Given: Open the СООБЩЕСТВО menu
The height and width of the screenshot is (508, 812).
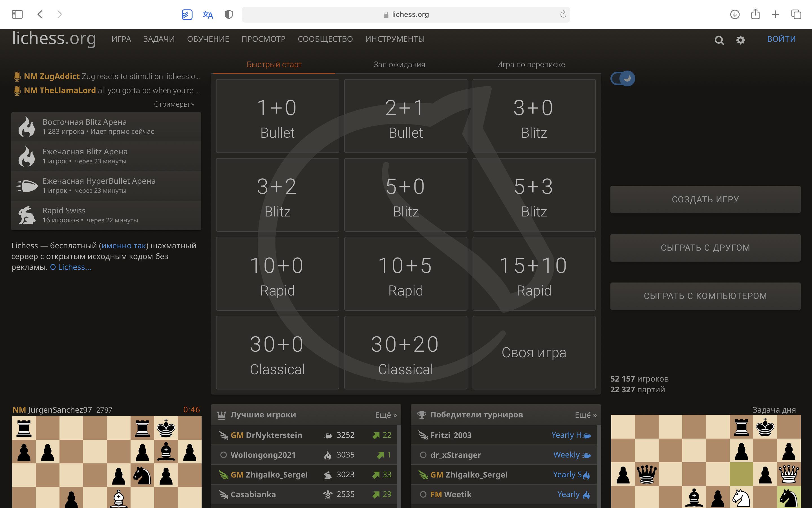Looking at the screenshot, I should tap(325, 39).
